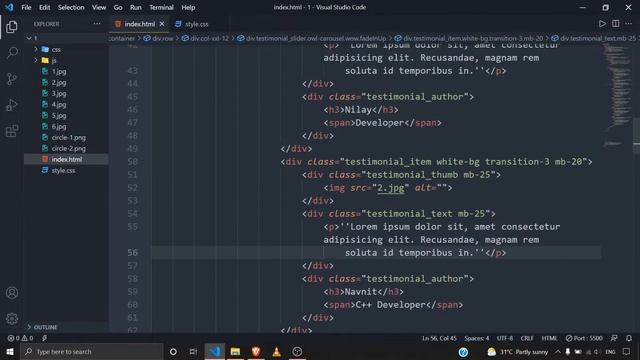This screenshot has height=360, width=640.
Task: Open the Selection menu
Action: [71, 7]
